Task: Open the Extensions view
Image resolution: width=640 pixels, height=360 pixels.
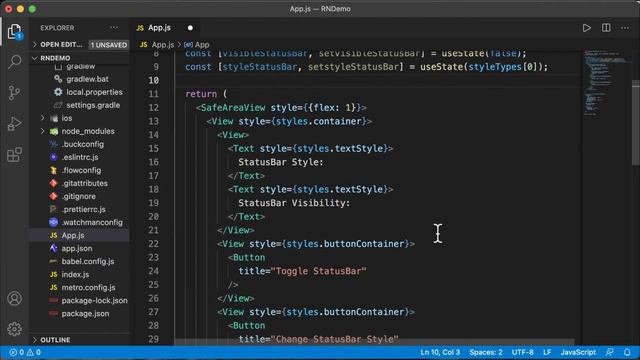Action: coord(14,155)
